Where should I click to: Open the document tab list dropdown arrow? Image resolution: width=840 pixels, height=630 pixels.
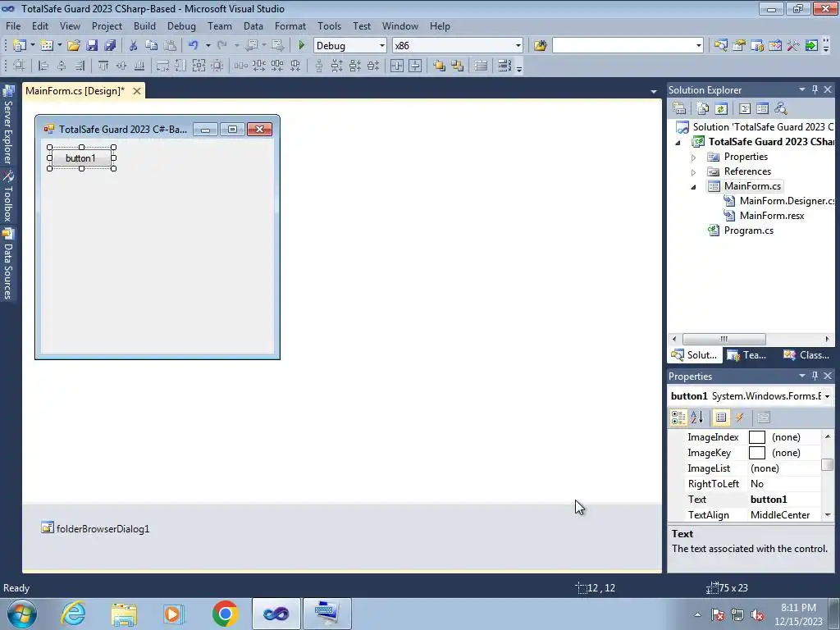click(x=654, y=92)
